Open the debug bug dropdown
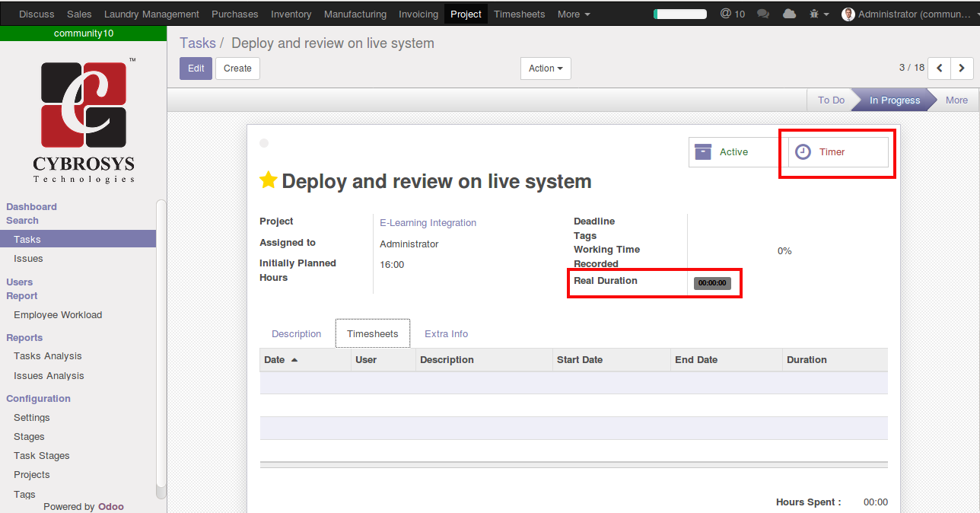This screenshot has height=513, width=980. (x=819, y=14)
